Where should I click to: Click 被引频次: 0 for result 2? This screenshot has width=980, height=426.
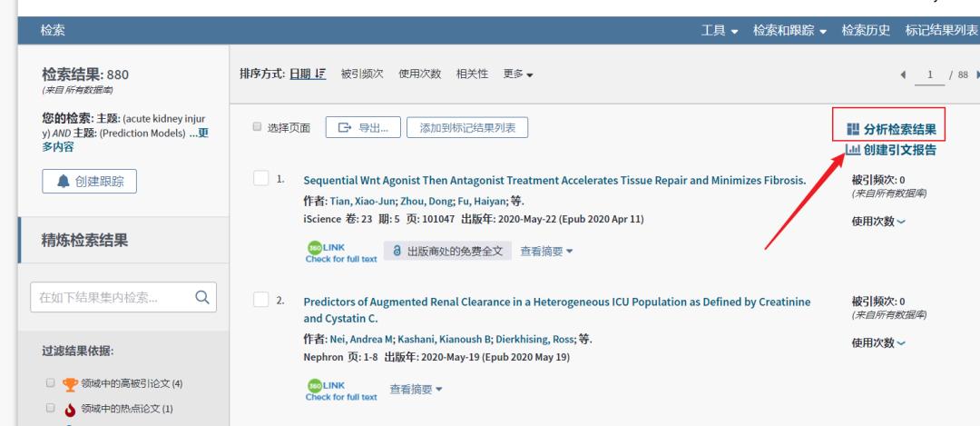pyautogui.click(x=878, y=301)
